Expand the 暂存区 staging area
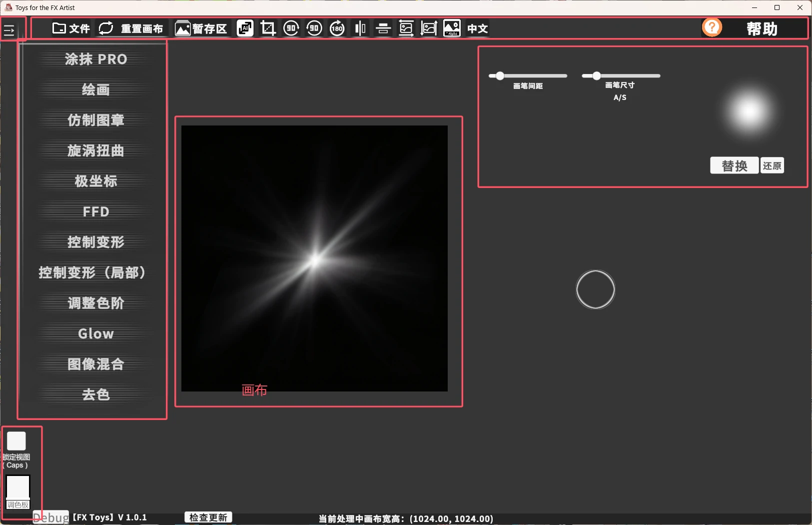Image resolution: width=812 pixels, height=525 pixels. tap(201, 28)
